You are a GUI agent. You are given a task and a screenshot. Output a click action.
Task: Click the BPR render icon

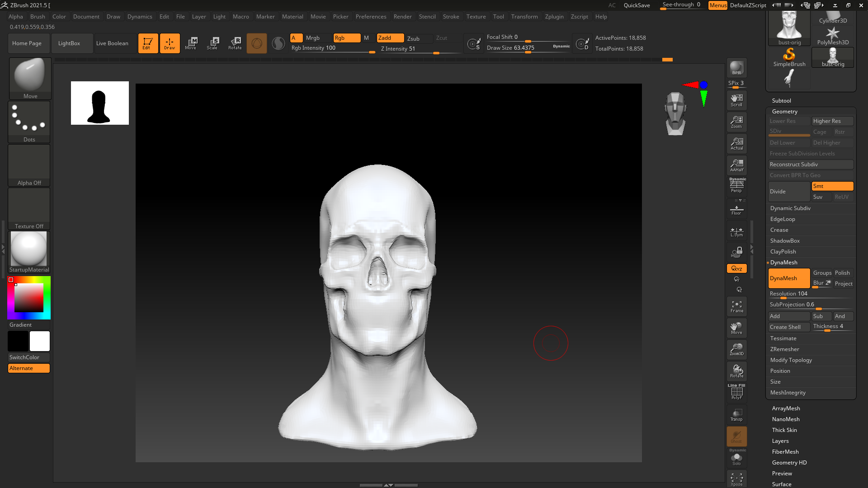[736, 68]
